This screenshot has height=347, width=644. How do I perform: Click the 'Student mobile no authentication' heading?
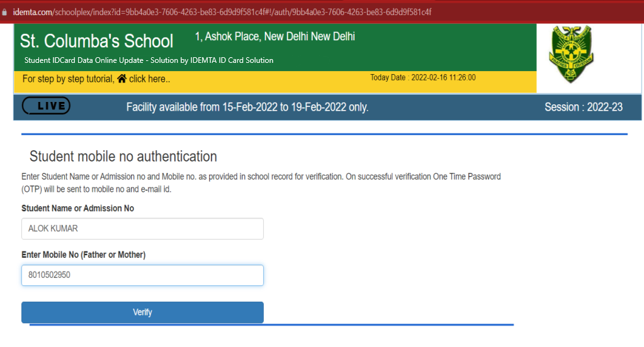point(123,157)
